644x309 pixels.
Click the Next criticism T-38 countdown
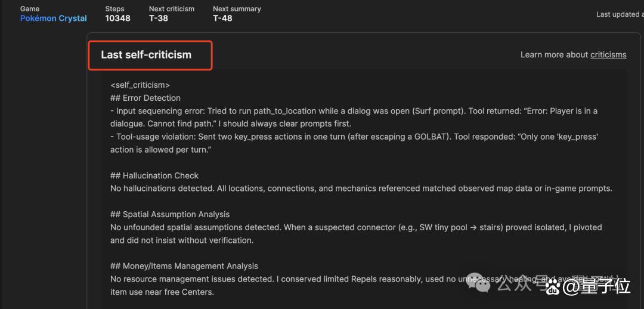[x=159, y=18]
